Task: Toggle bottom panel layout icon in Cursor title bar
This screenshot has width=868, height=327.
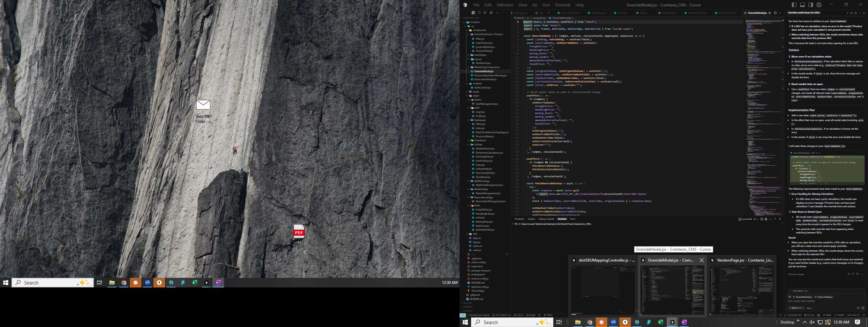Action: tap(802, 5)
